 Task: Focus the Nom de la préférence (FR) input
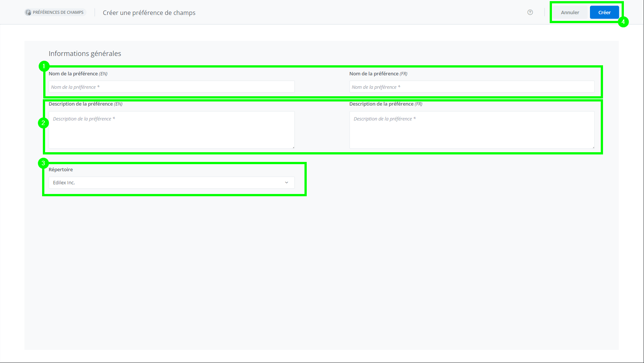tap(472, 87)
